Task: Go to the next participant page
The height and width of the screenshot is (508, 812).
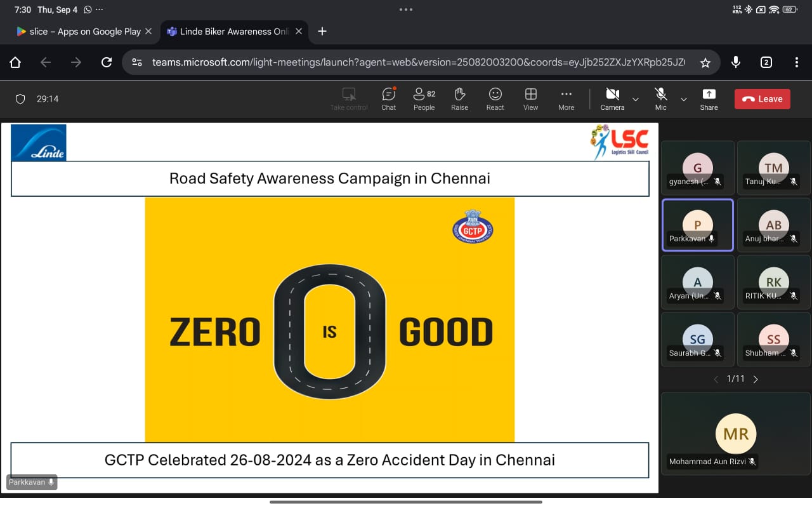Action: pyautogui.click(x=756, y=378)
